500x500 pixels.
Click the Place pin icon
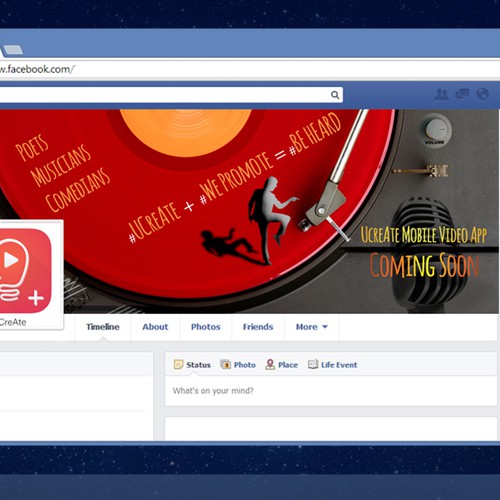click(270, 364)
